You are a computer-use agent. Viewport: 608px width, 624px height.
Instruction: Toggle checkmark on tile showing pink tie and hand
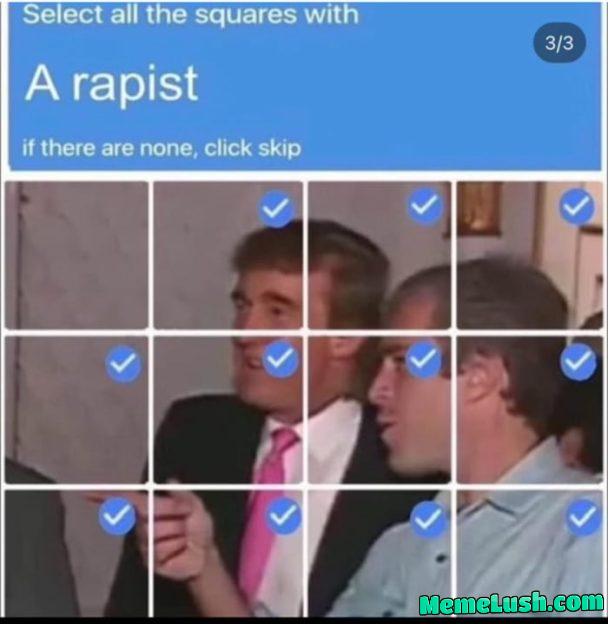(x=283, y=516)
